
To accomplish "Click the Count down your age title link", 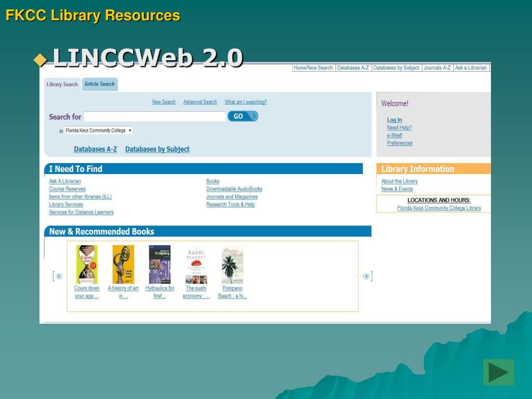I will (87, 292).
